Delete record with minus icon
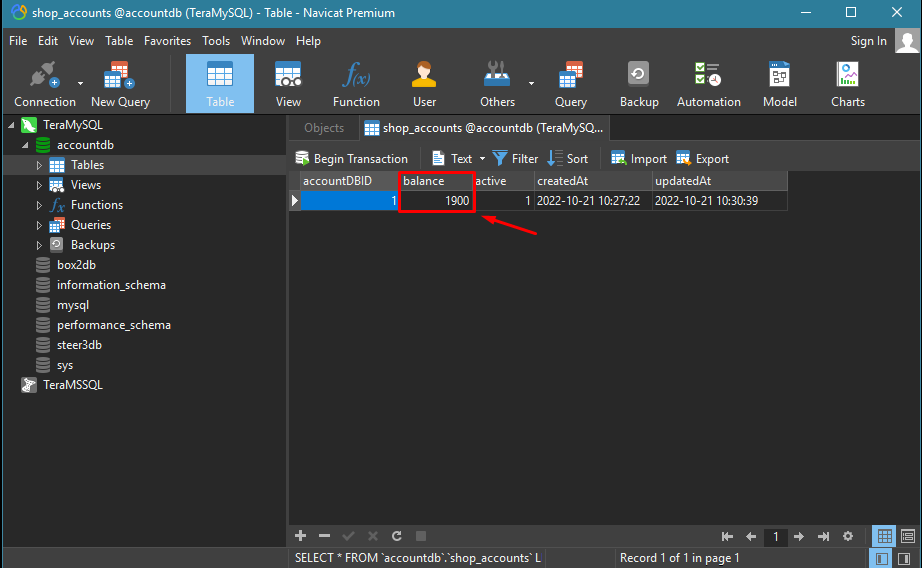Screen dimensions: 922x568 point(324,536)
